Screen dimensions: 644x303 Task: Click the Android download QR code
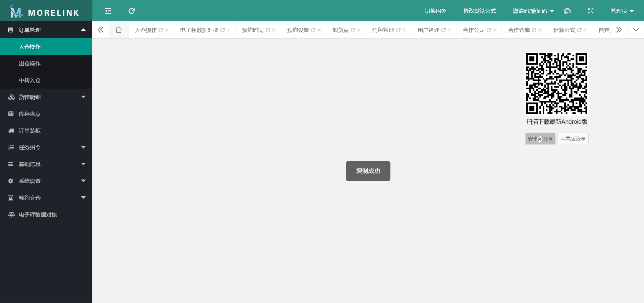(x=556, y=84)
